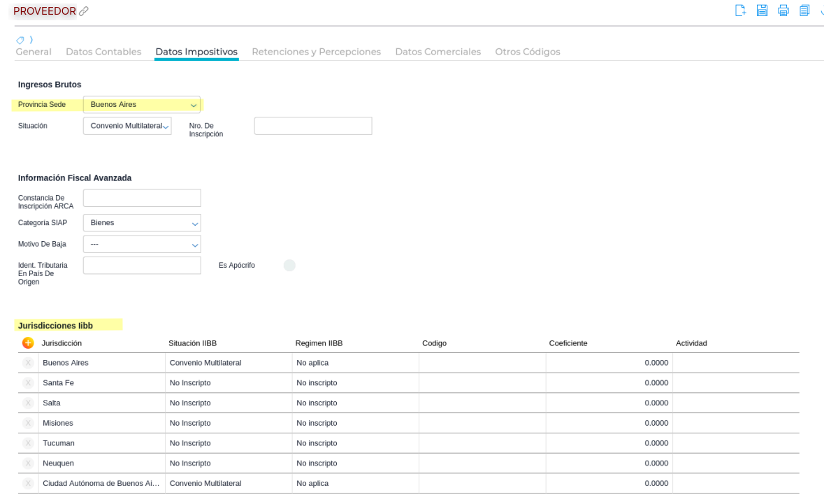Add a new jurisdiction with the orange plus
The width and height of the screenshot is (824, 504).
(x=28, y=343)
